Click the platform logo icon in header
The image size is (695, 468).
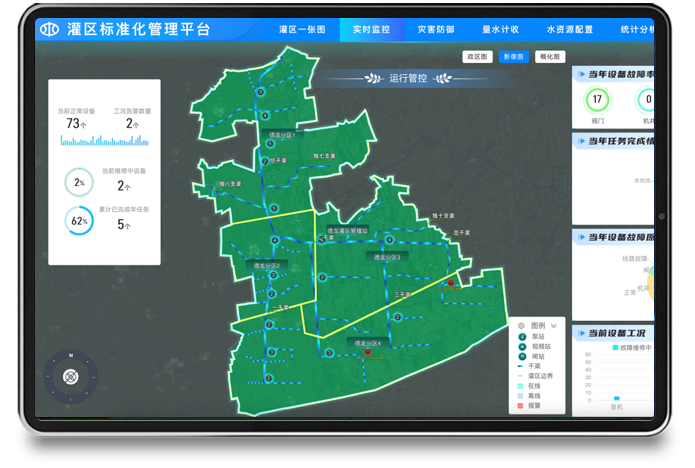pos(49,29)
